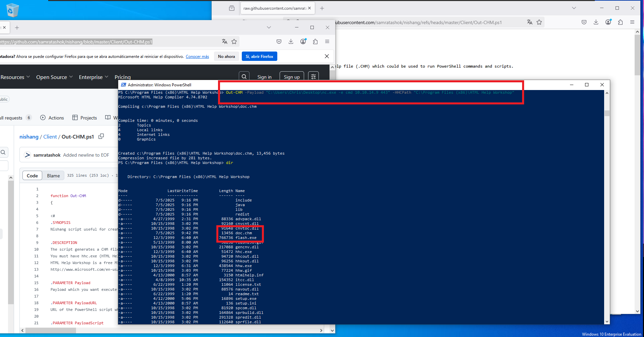
Task: Click 'Sí, abrir Firefox' button
Action: click(x=260, y=57)
